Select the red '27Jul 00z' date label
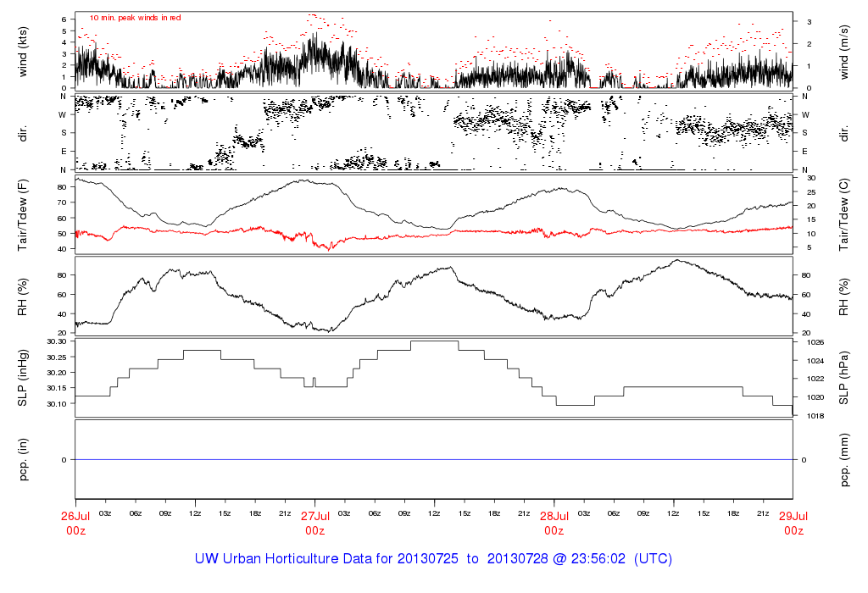Viewport: 868px width, 593px height. point(315,524)
